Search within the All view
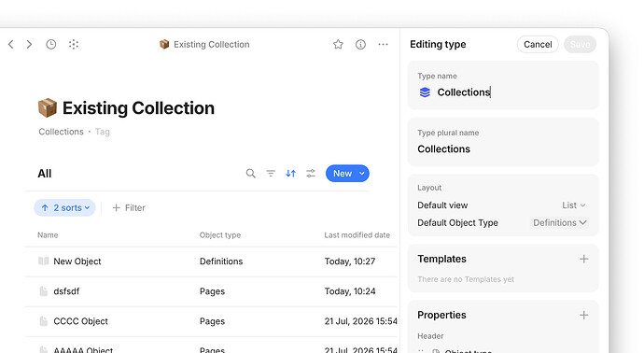Screen dimensions: 644x353 coord(250,174)
